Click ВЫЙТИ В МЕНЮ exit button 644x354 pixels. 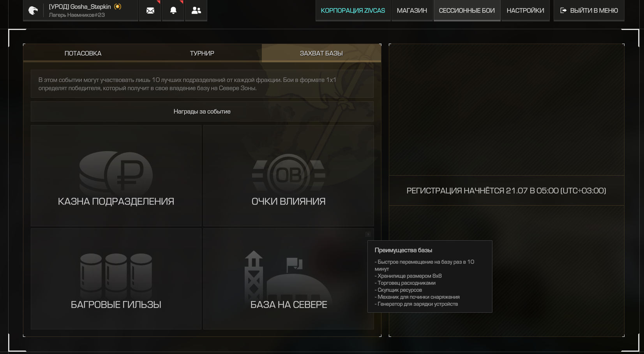click(589, 11)
